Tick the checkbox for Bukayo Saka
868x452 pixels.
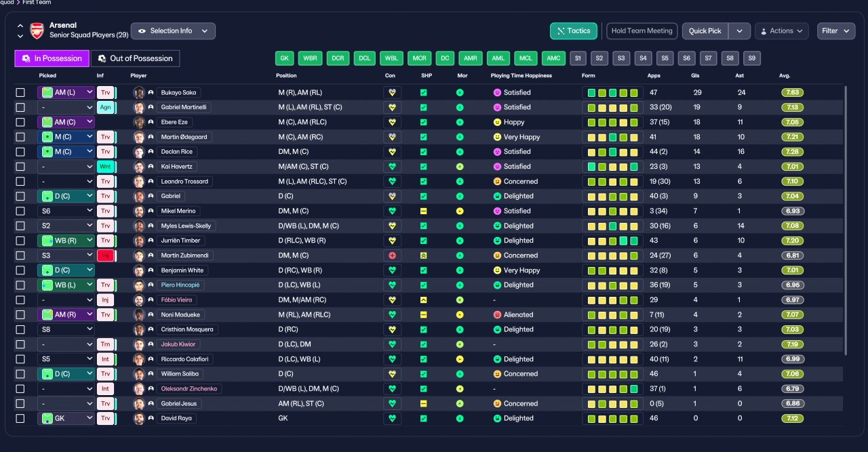point(20,92)
